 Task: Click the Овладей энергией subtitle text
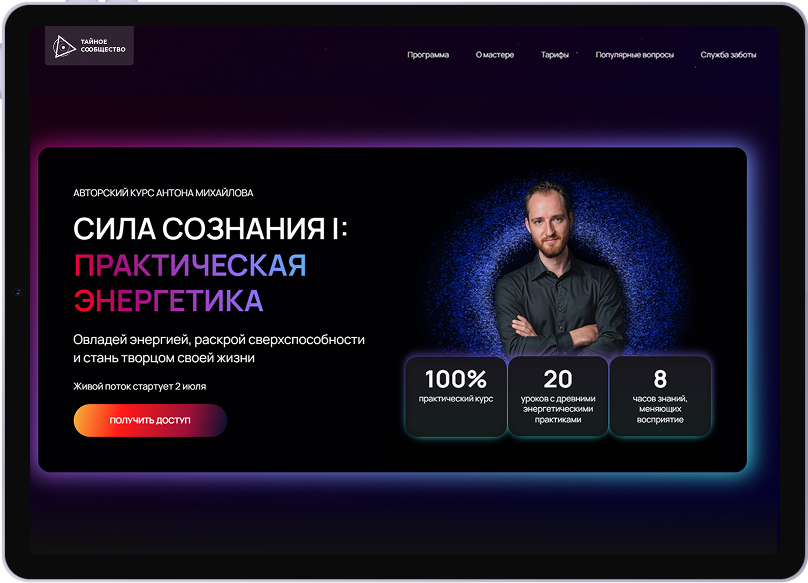tap(219, 348)
